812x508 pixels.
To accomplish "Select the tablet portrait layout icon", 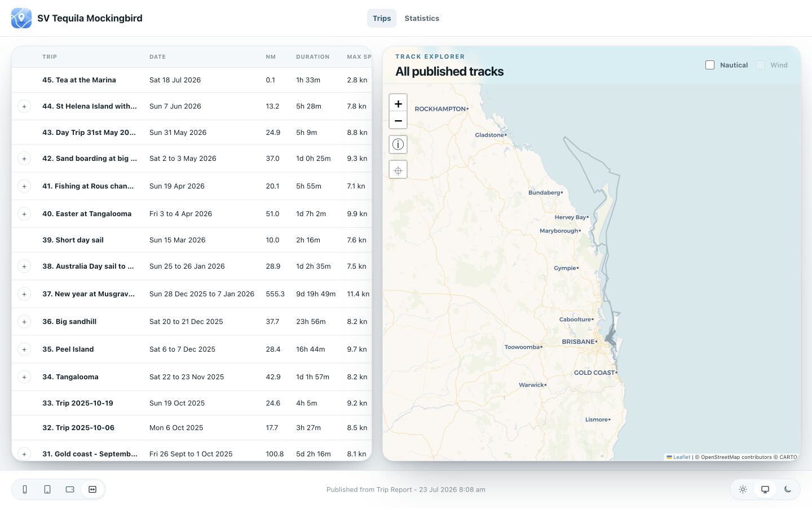I will tap(47, 489).
